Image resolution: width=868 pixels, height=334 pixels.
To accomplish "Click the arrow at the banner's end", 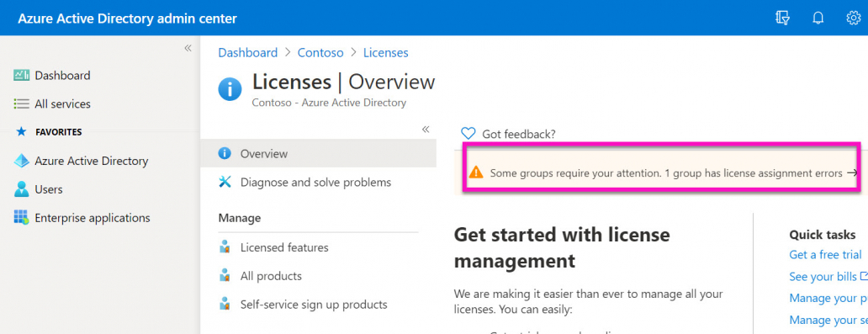I will tap(852, 172).
